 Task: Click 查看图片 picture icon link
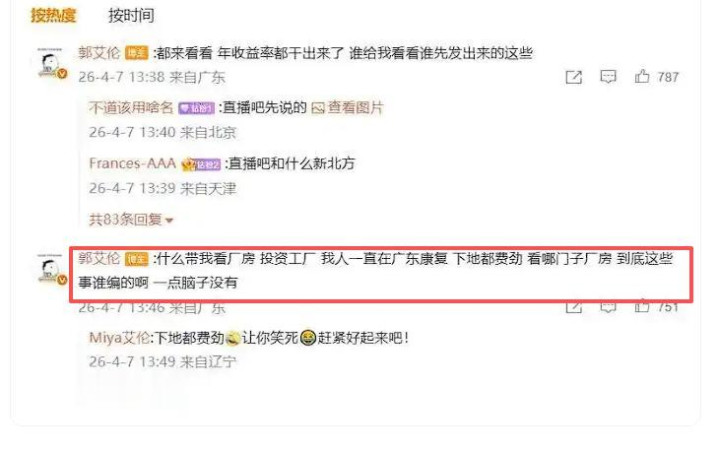(x=348, y=108)
